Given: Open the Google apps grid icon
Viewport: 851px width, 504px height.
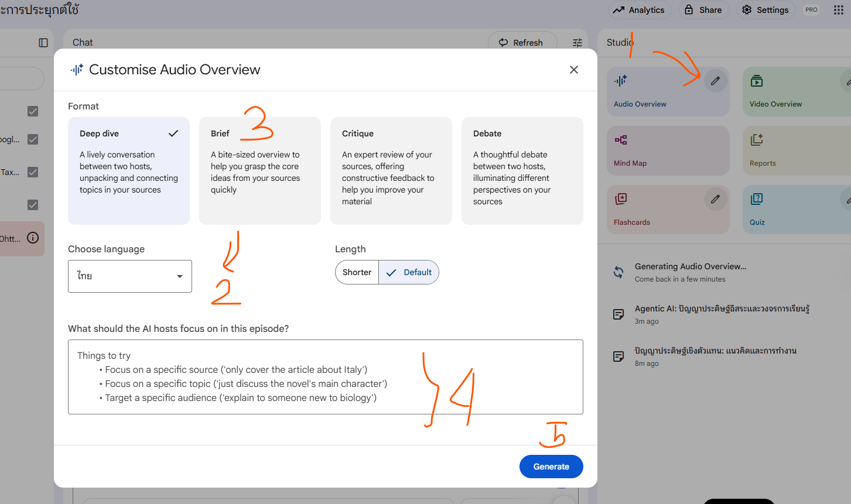Looking at the screenshot, I should tap(838, 10).
